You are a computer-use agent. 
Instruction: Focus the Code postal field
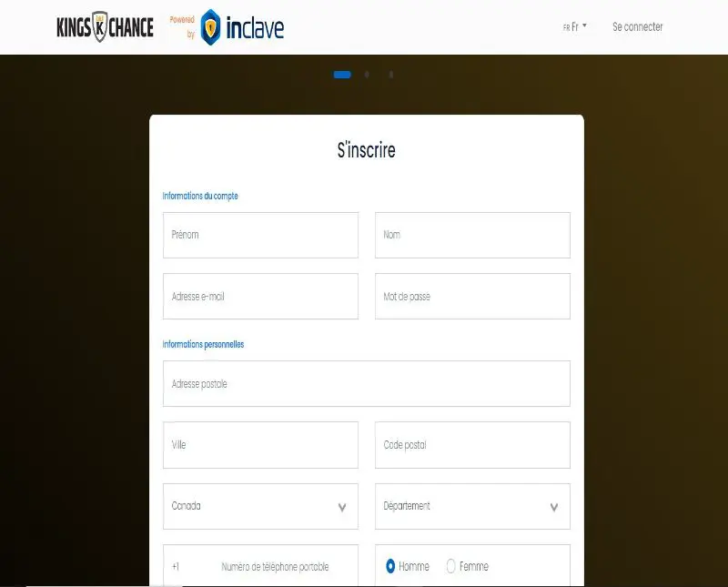[472, 445]
